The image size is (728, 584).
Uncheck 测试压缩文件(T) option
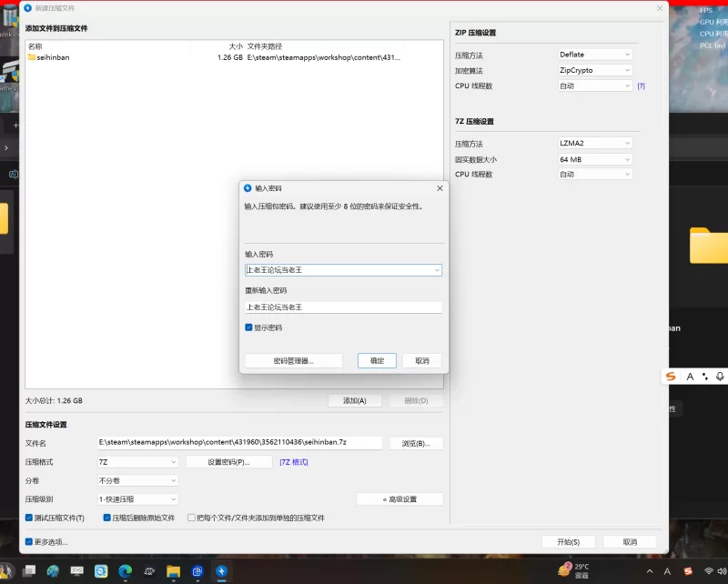(x=29, y=518)
